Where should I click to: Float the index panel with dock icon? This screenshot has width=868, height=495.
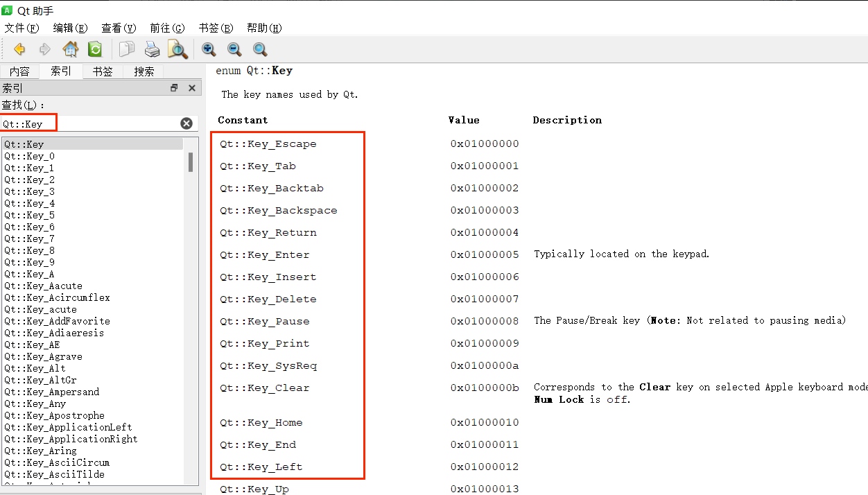coord(174,88)
